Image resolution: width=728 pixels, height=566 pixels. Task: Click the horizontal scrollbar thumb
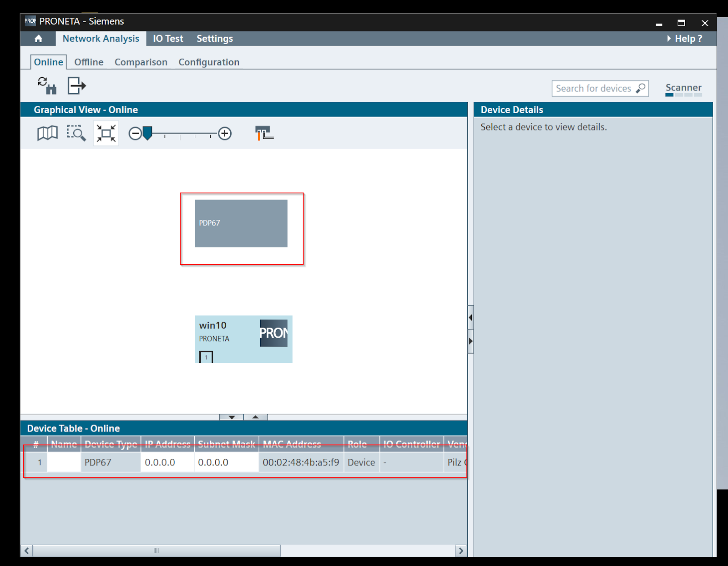coord(157,551)
